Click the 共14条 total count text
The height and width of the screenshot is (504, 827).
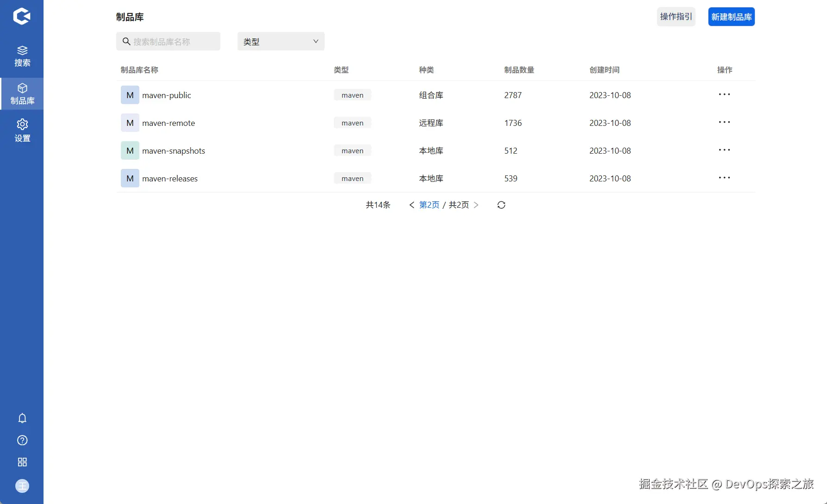[378, 205]
